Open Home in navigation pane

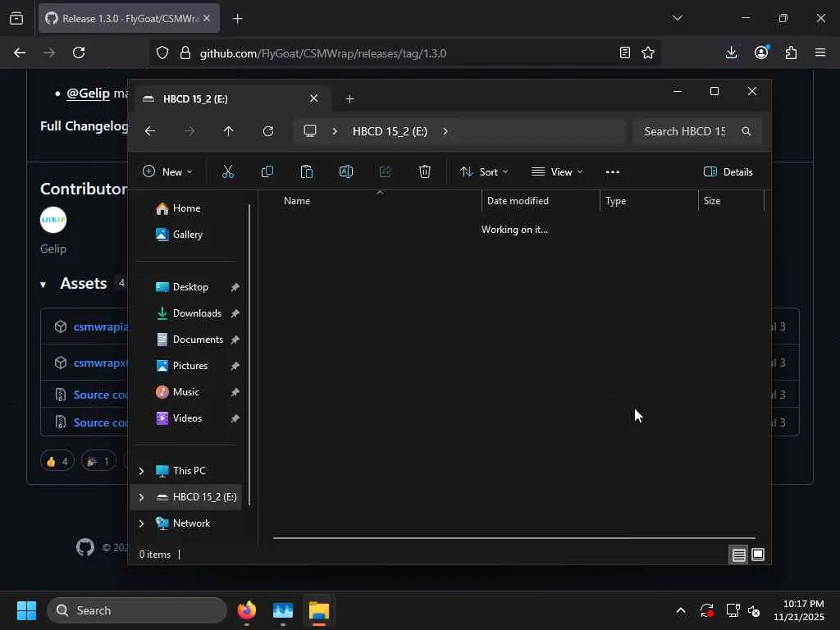[186, 208]
